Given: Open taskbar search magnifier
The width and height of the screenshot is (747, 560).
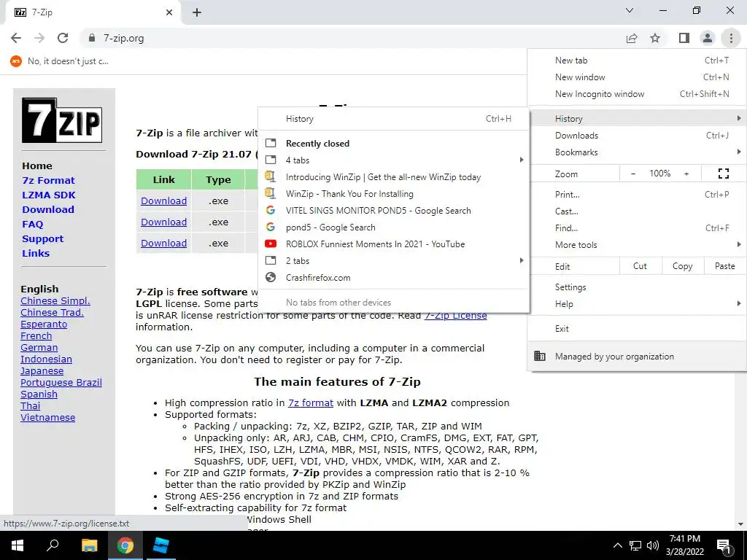Looking at the screenshot, I should [53, 545].
